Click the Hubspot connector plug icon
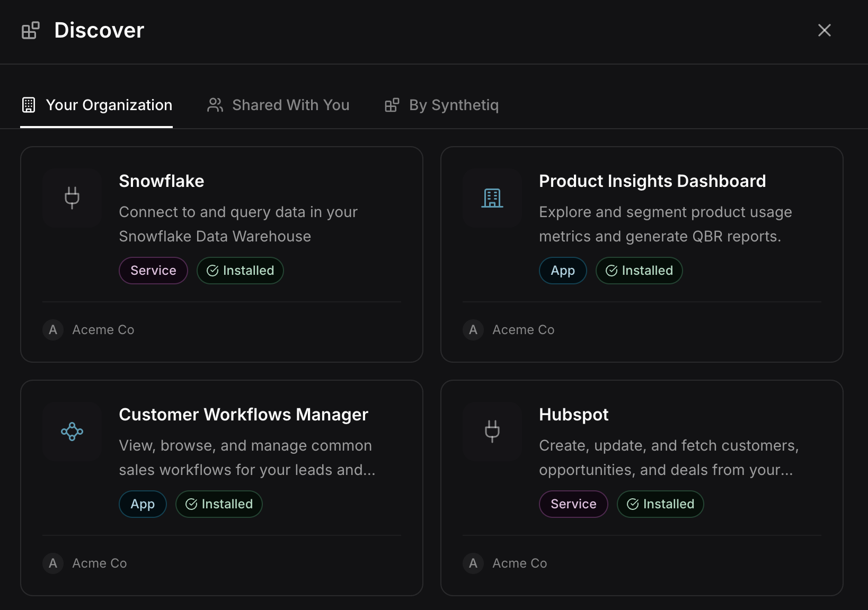 (x=492, y=431)
